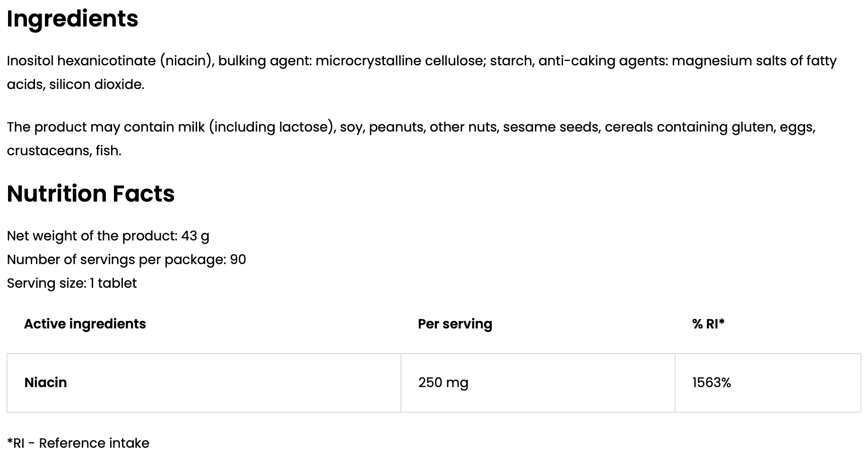Click the Nutrition Facts heading
The width and height of the screenshot is (868, 460).
pyautogui.click(x=91, y=194)
